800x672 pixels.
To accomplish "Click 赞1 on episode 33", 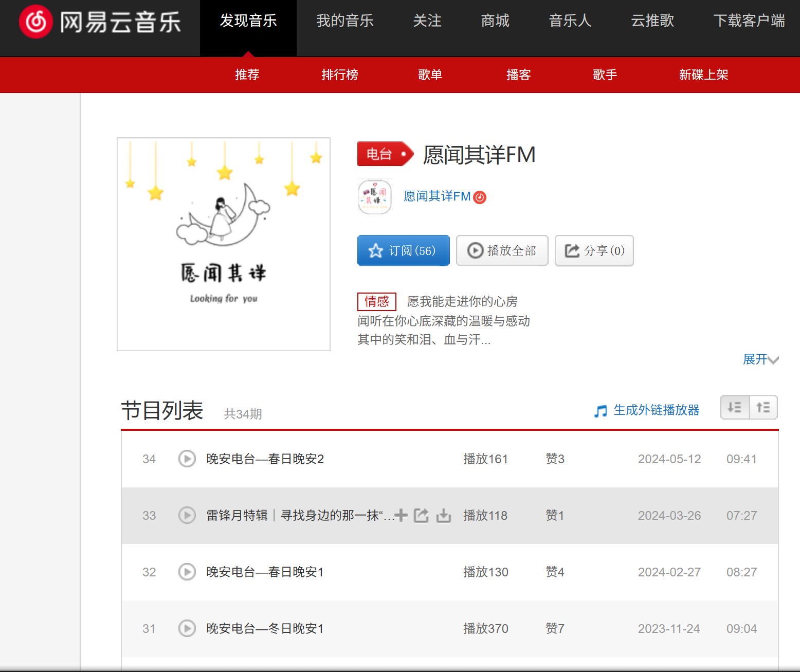I will click(x=555, y=515).
